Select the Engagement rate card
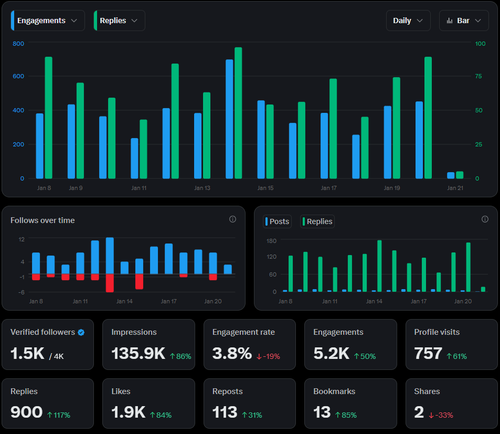This screenshot has height=434, width=500. pos(250,344)
